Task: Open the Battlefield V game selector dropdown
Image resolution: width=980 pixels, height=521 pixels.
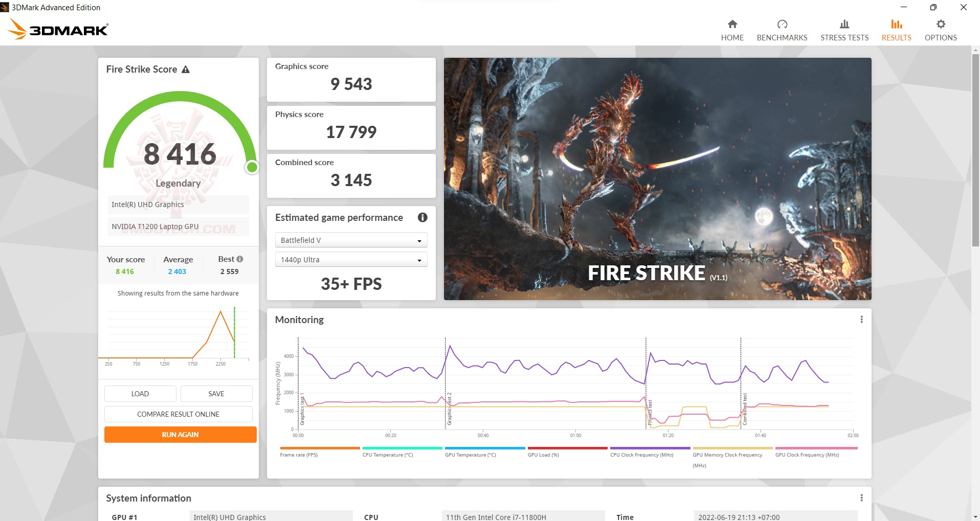Action: pos(350,240)
